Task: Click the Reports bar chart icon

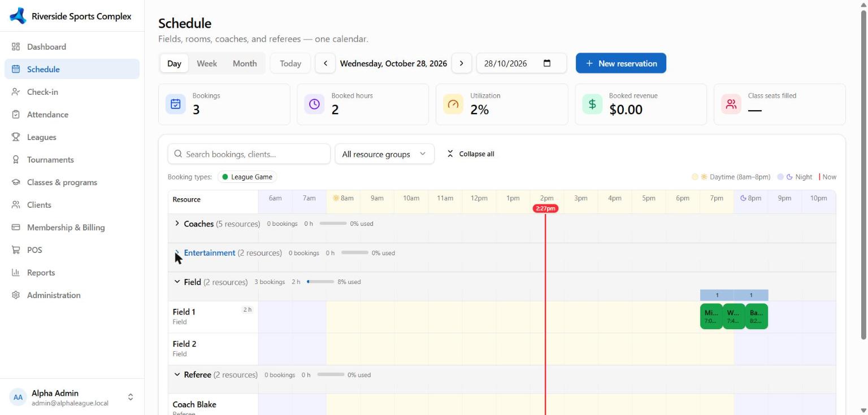Action: pos(16,273)
